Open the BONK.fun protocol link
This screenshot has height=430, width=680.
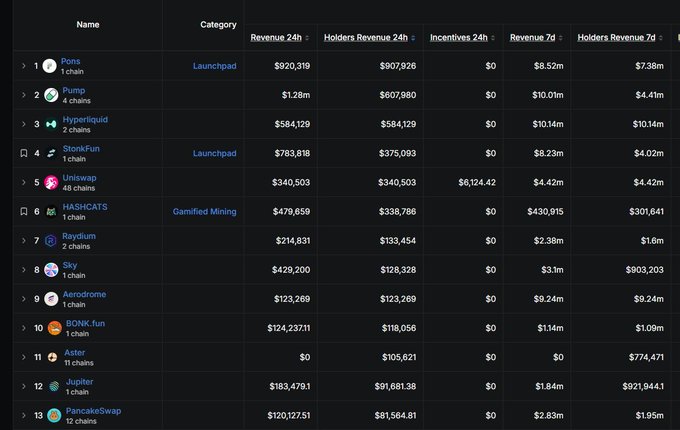(85, 323)
